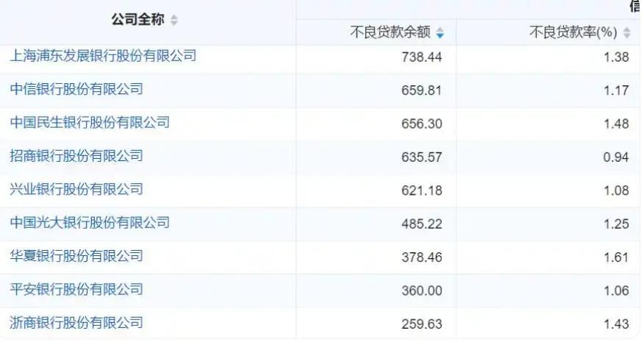The height and width of the screenshot is (342, 644).
Task: Click the 1.61 ratio cell
Action: (615, 257)
